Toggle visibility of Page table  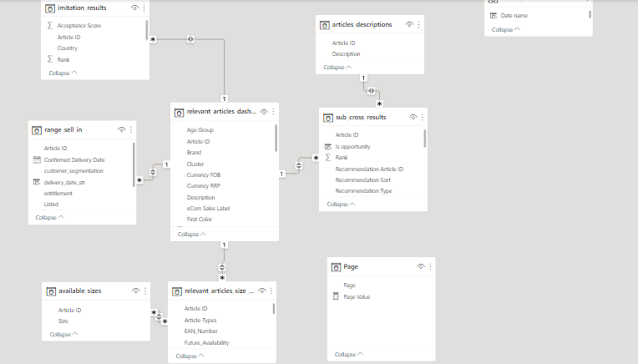pyautogui.click(x=421, y=267)
